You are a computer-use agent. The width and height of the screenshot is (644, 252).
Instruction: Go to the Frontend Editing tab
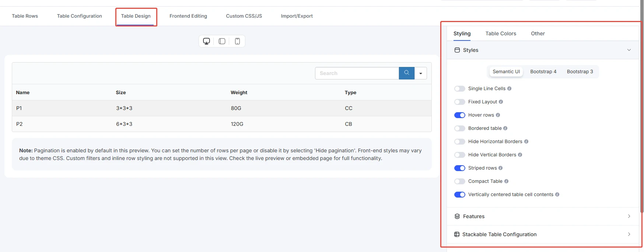(188, 16)
